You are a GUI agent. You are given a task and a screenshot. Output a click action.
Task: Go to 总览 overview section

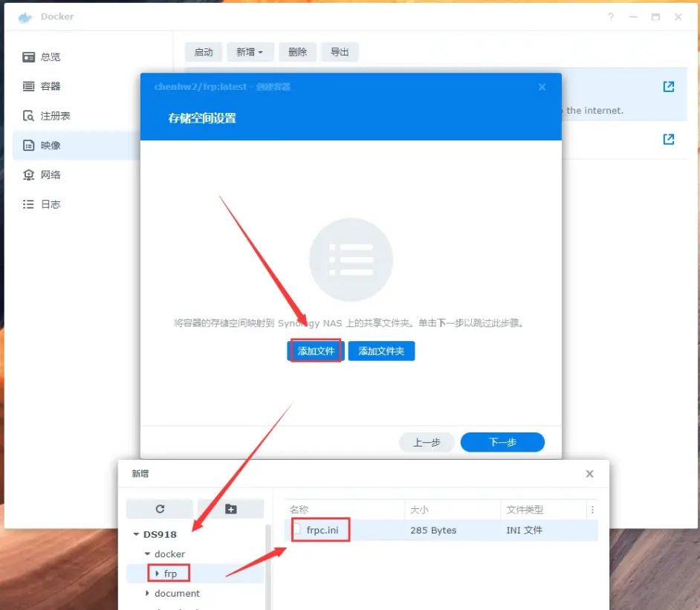[x=51, y=57]
